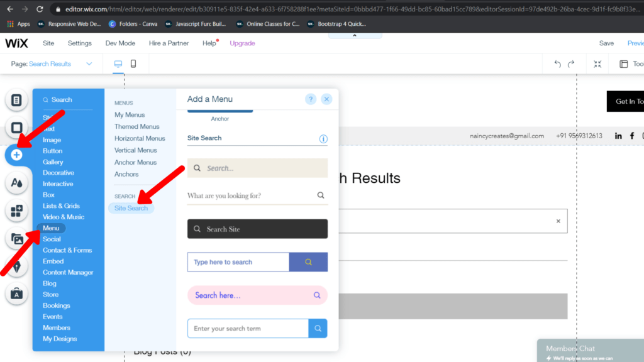Open the Add Elements plus icon panel

(17, 155)
